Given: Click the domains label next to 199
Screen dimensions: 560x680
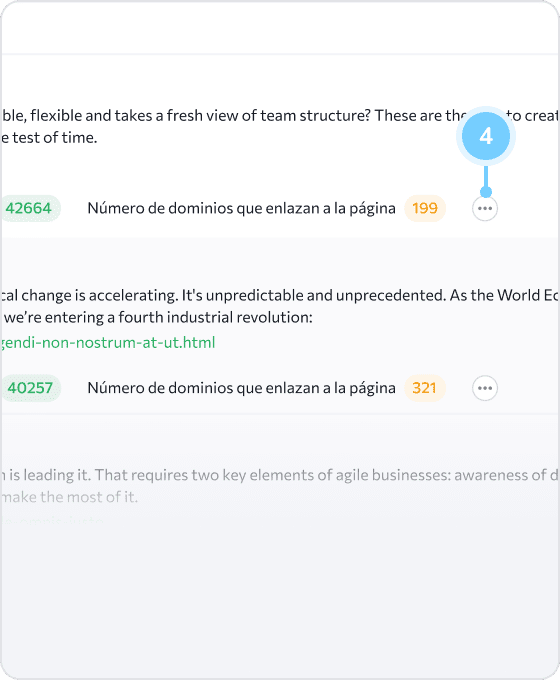Looking at the screenshot, I should pyautogui.click(x=241, y=209).
